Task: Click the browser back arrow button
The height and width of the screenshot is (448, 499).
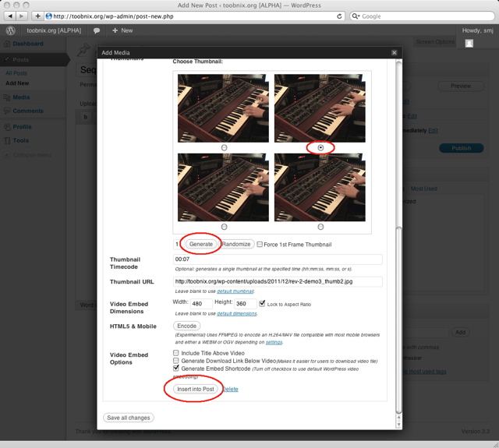Action: point(10,16)
